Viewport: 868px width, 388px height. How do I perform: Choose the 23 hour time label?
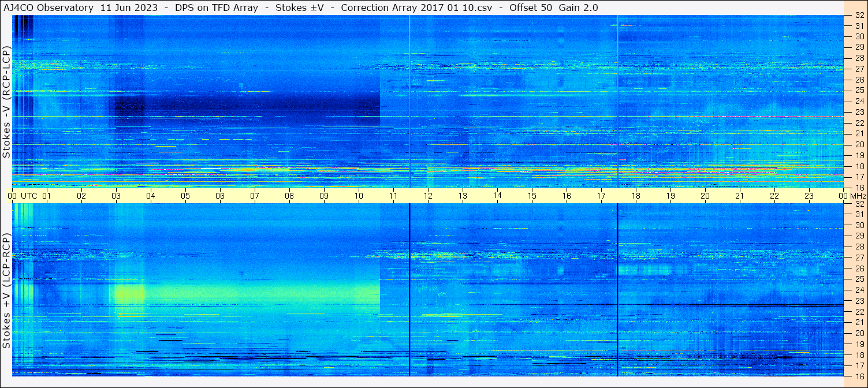pyautogui.click(x=809, y=196)
